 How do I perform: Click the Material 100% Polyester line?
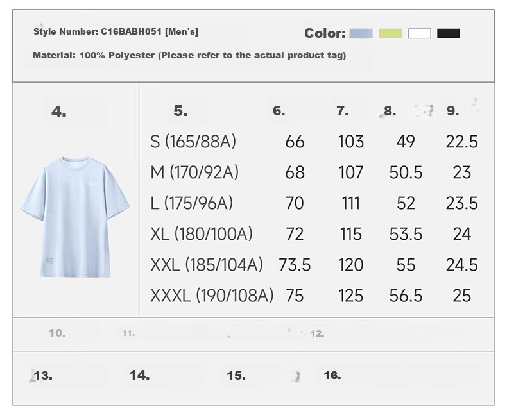coord(189,55)
